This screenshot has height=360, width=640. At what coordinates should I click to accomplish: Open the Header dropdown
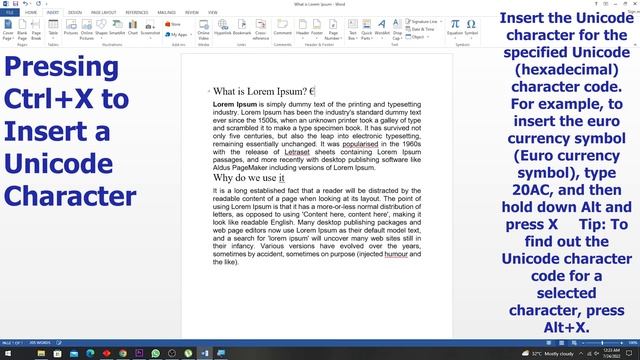[302, 29]
